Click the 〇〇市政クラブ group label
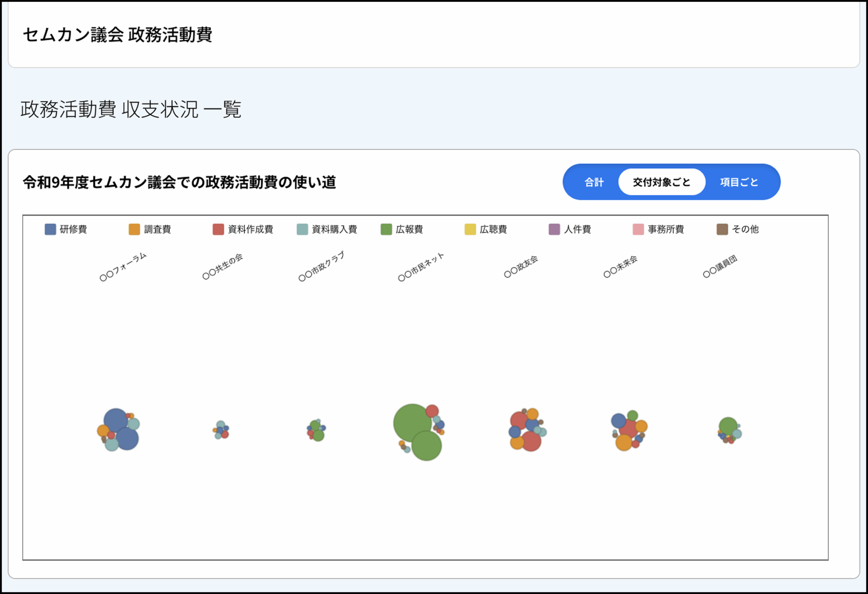This screenshot has height=594, width=868. (321, 266)
